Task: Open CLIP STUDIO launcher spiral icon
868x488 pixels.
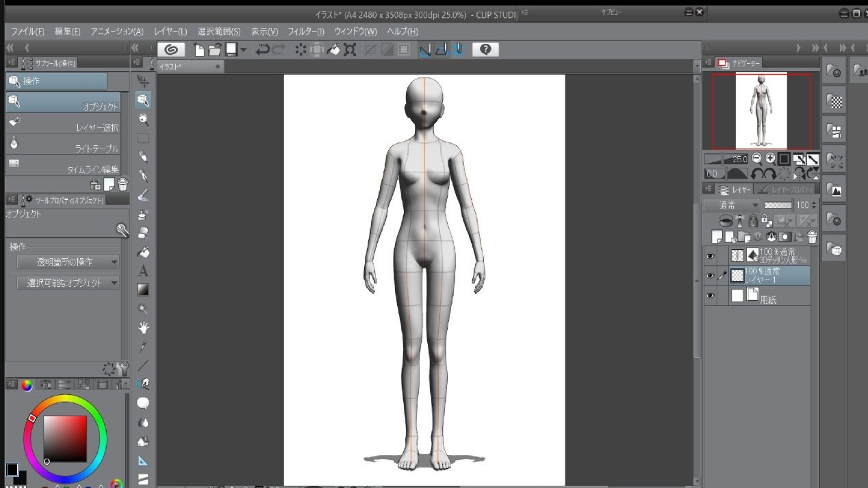Action: coord(171,49)
